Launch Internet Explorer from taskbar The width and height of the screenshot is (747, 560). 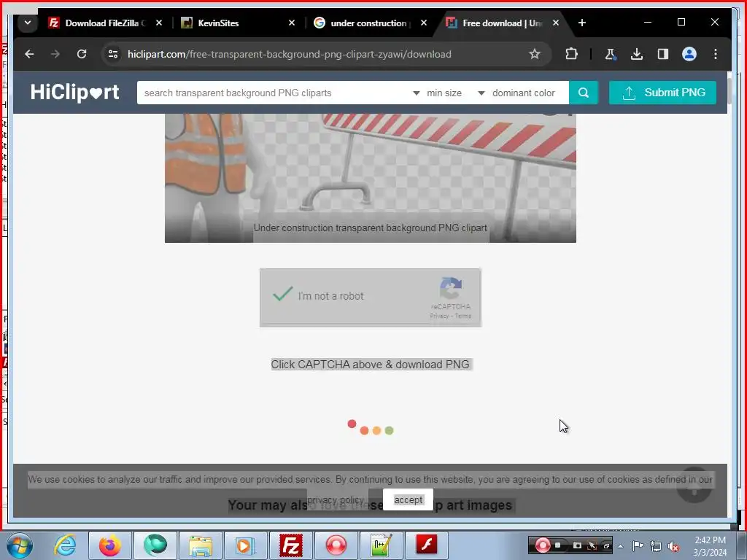(65, 545)
